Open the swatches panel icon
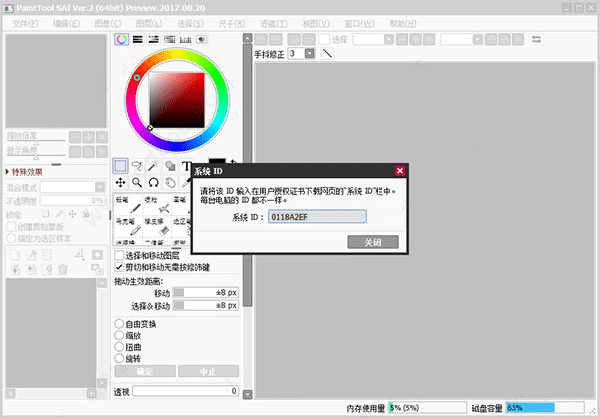 coord(186,39)
